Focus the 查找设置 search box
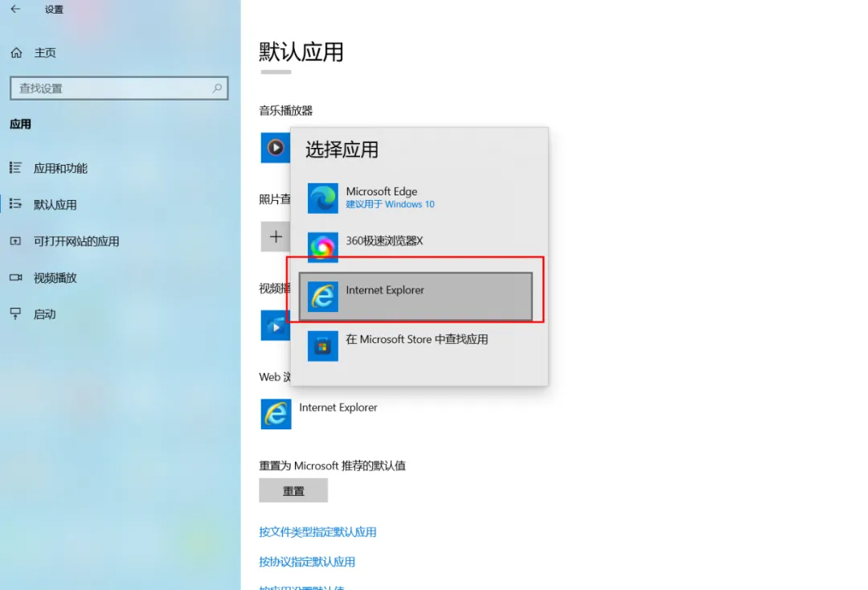This screenshot has height=590, width=868. (x=119, y=88)
